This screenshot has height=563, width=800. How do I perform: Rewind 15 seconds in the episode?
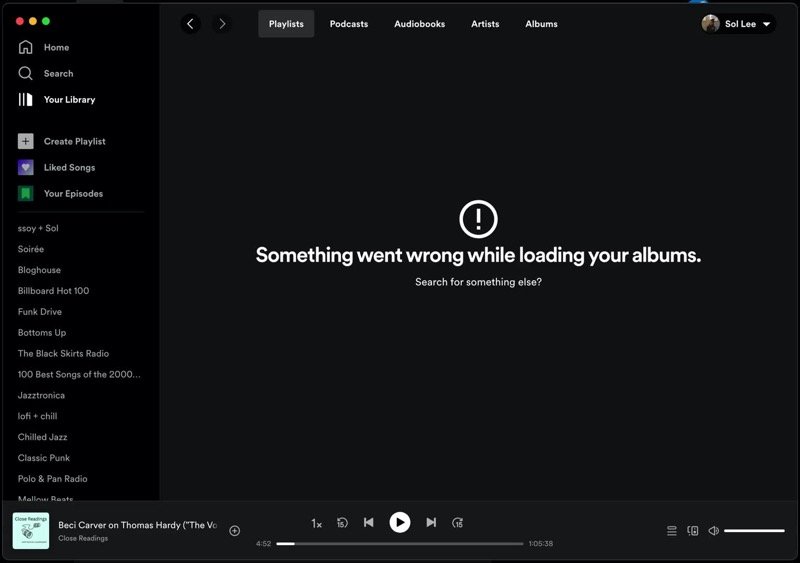[342, 522]
